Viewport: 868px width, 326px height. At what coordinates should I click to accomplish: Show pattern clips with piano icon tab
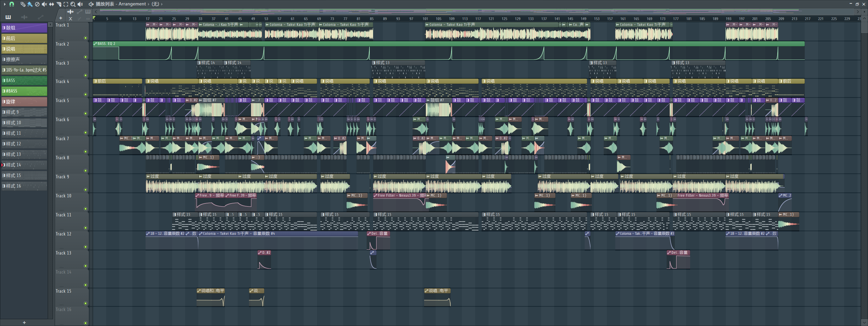(8, 17)
